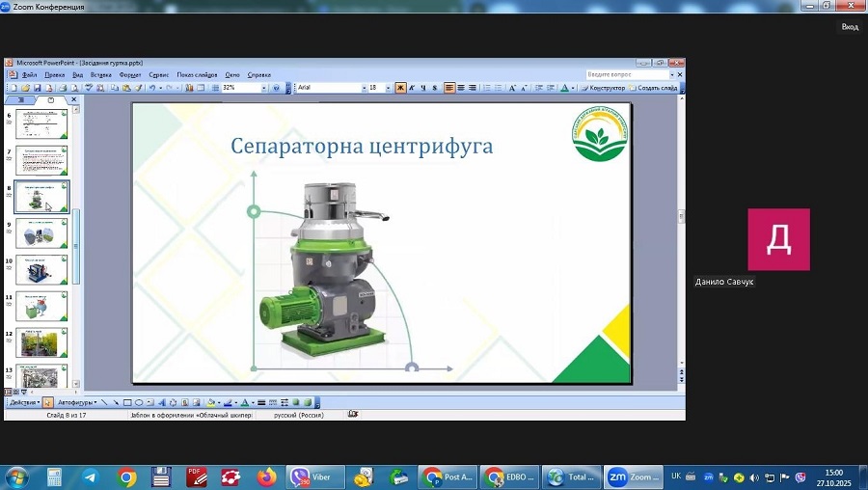This screenshot has width=868, height=490.
Task: Click the Save icon in PowerPoint toolbar
Action: click(x=36, y=88)
